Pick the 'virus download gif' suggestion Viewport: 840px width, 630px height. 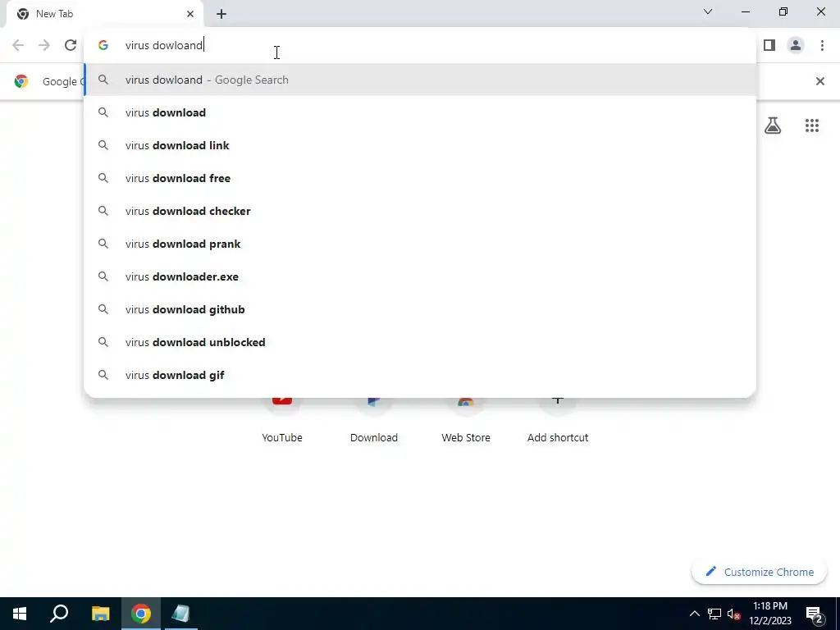[420, 375]
